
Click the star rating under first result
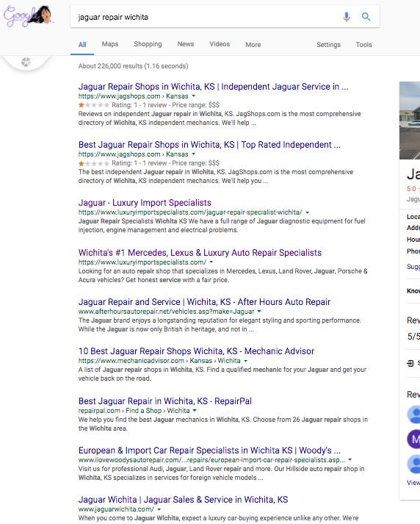(94, 105)
